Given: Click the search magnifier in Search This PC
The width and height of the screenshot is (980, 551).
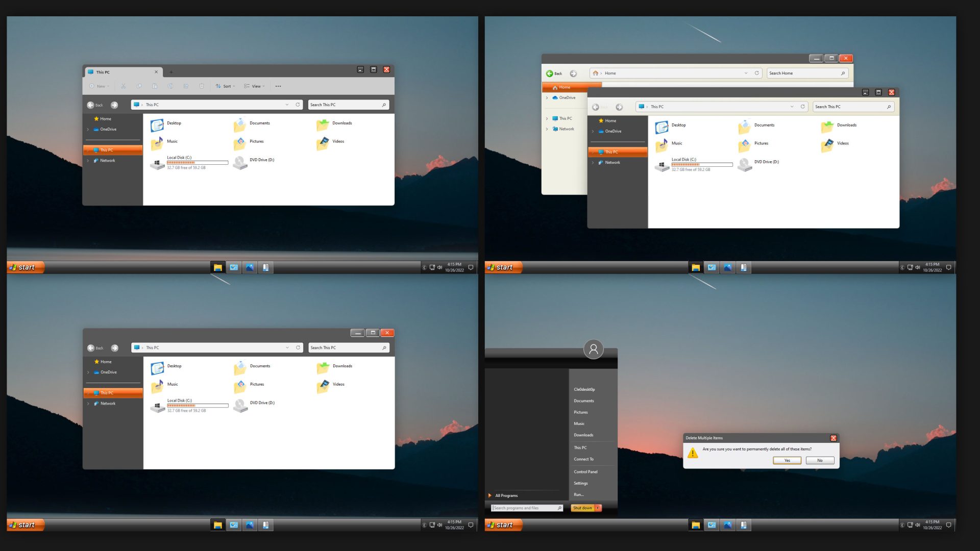Looking at the screenshot, I should point(383,105).
